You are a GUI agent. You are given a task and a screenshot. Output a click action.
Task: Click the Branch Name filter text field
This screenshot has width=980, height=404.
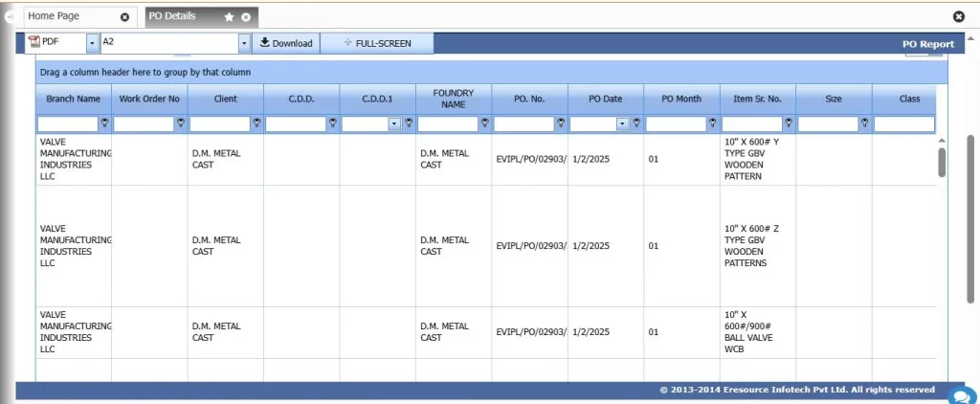click(x=67, y=123)
